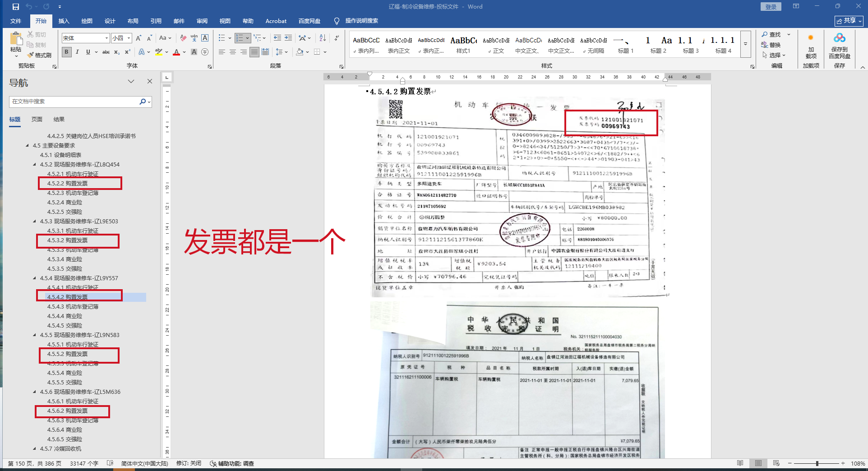Toggle Italic formatting
Screen dimensions: 868x471
(77, 52)
